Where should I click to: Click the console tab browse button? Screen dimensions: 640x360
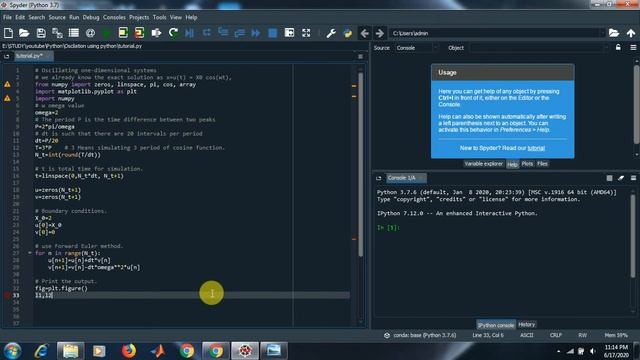click(x=379, y=178)
